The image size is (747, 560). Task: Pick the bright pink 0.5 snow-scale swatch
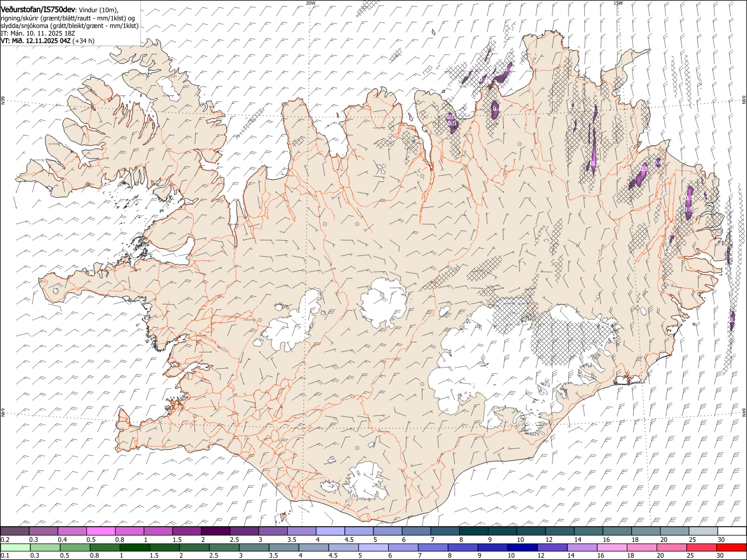[101, 531]
